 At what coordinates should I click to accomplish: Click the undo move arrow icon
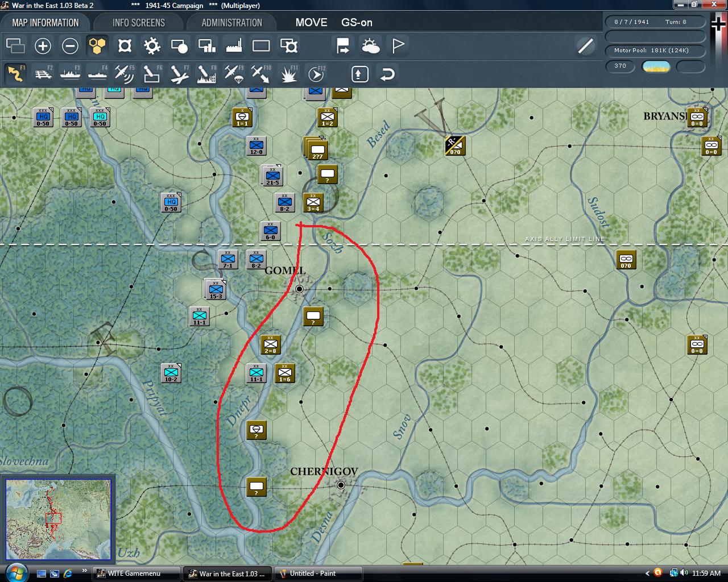tap(387, 74)
